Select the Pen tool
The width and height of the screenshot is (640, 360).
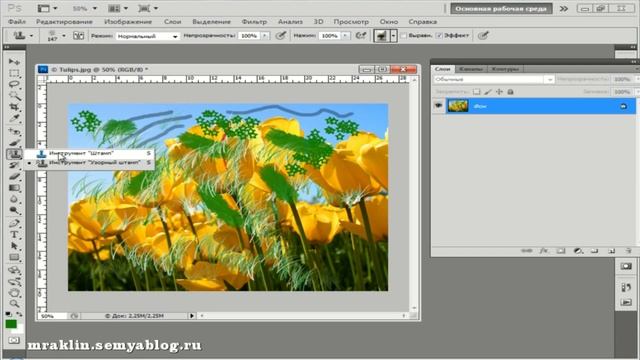coord(14,223)
